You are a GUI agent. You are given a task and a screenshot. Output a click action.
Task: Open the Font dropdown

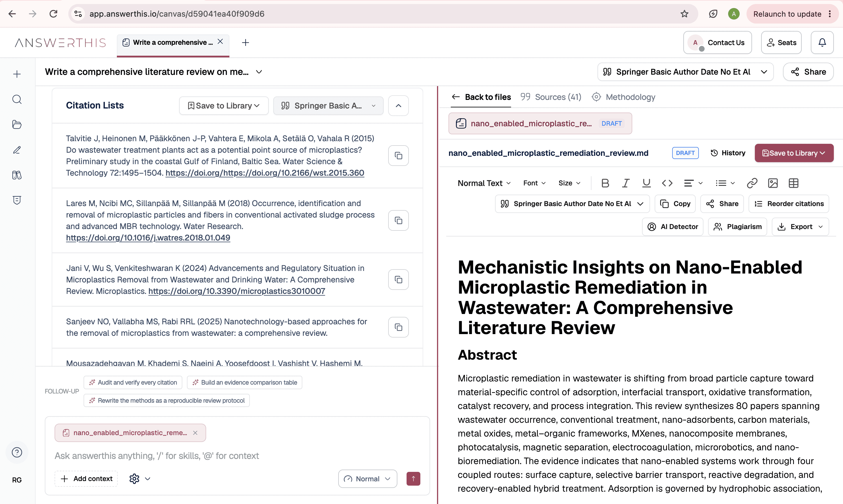pos(534,183)
